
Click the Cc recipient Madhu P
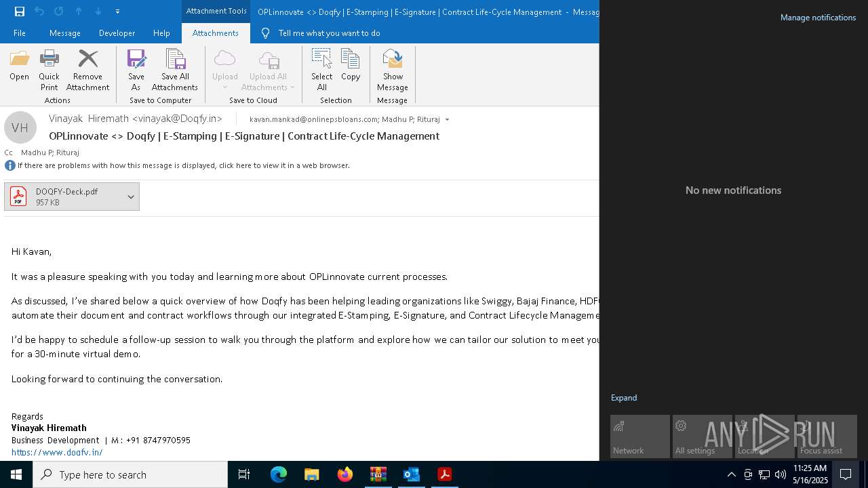[36, 152]
